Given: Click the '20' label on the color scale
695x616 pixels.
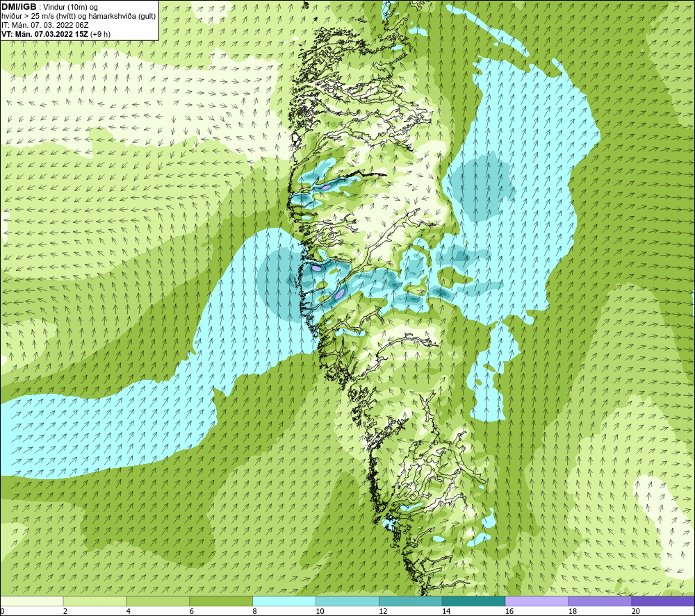Looking at the screenshot, I should click(636, 612).
